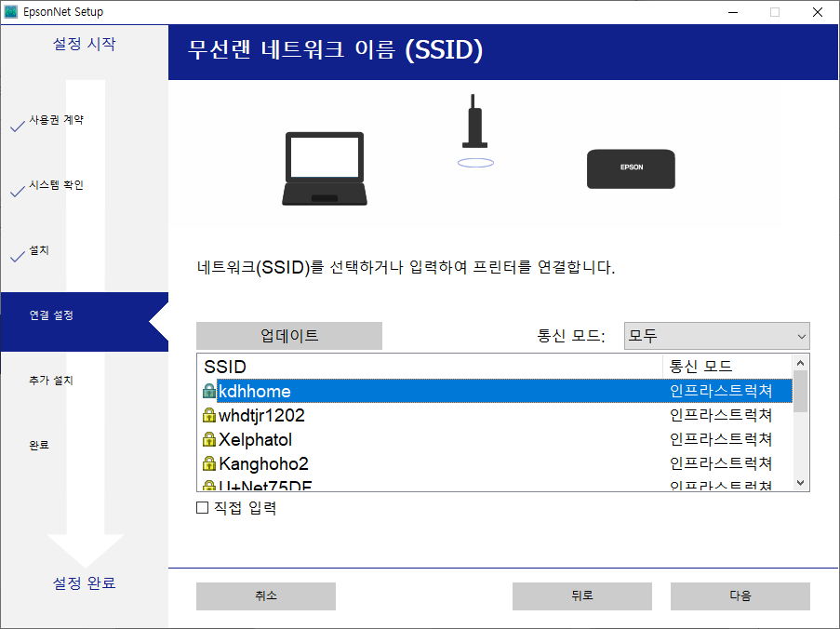Click the lock icon beside whdtjr1202
The width and height of the screenshot is (840, 629).
point(209,415)
